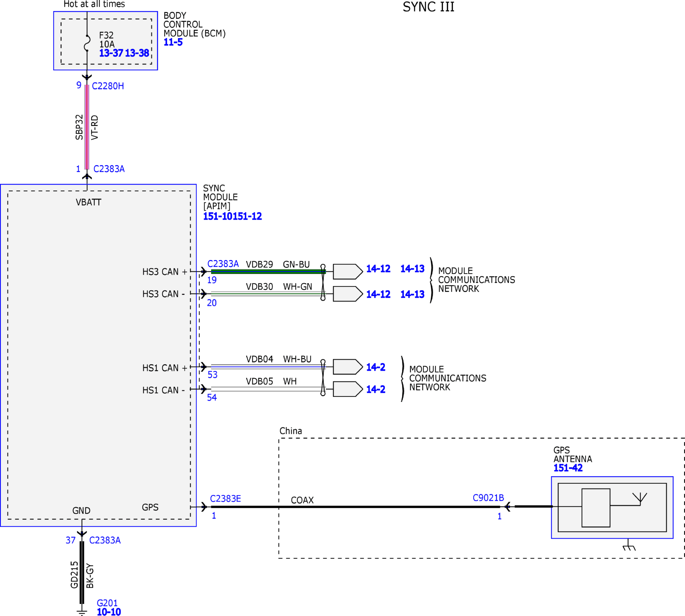Click the VDB05 circuit label
The image size is (685, 616).
pyautogui.click(x=259, y=382)
